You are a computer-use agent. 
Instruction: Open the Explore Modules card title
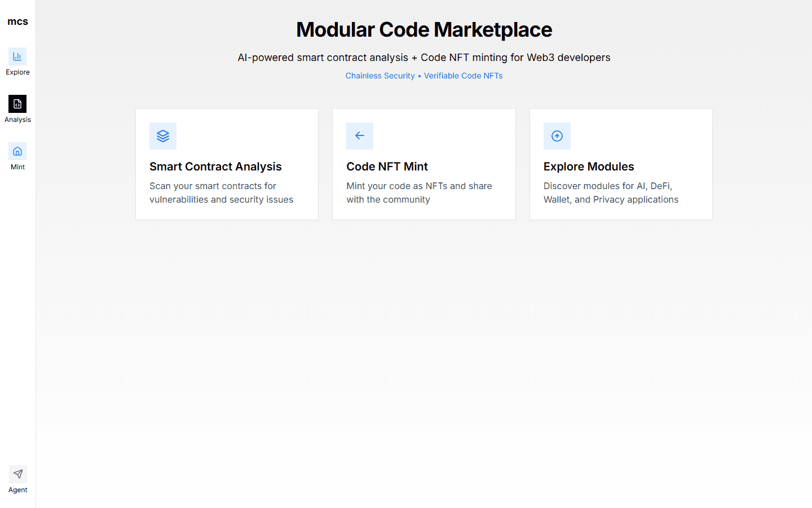(x=589, y=167)
